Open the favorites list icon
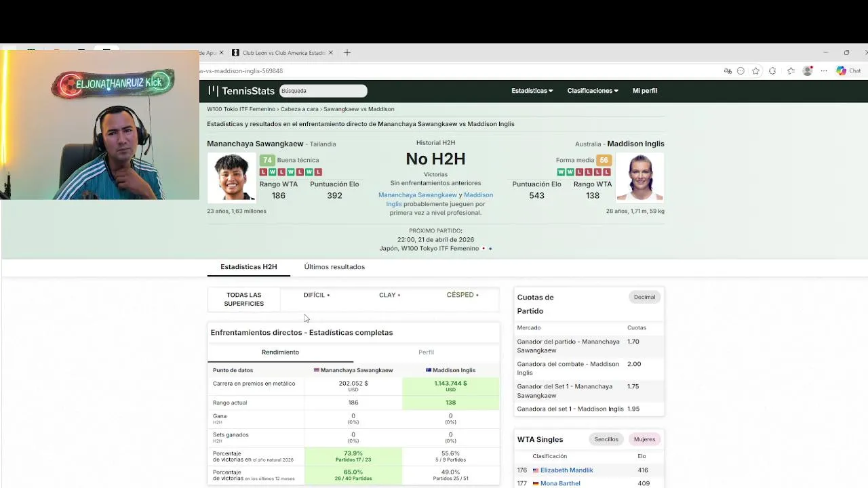 pyautogui.click(x=791, y=71)
